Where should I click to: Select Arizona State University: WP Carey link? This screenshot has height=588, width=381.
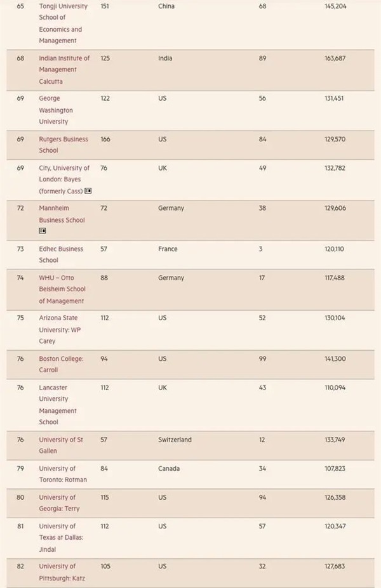(60, 329)
